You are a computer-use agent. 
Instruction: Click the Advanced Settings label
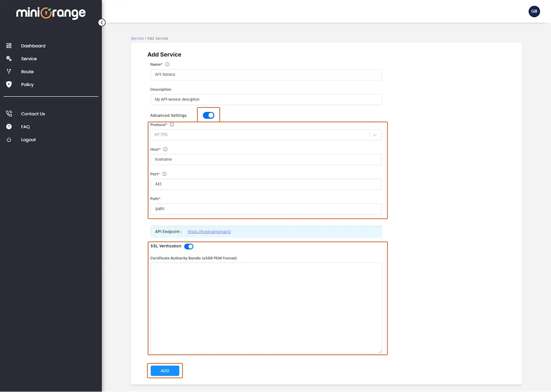168,115
